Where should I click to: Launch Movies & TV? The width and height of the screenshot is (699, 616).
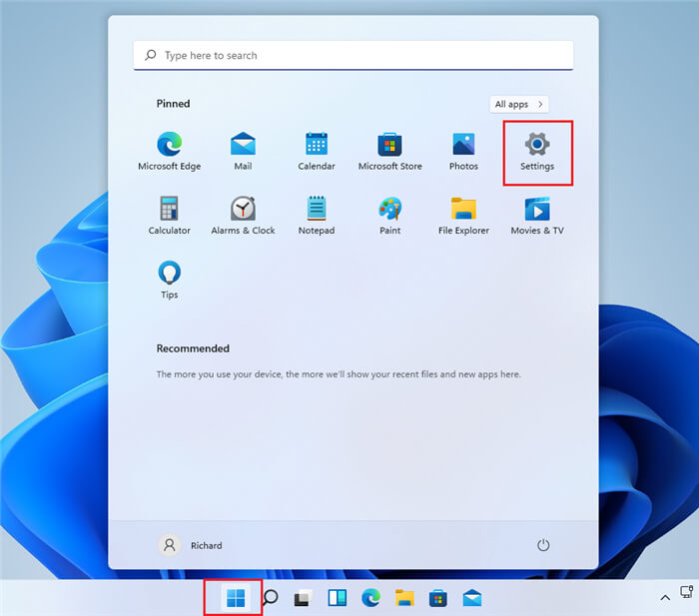coord(537,215)
